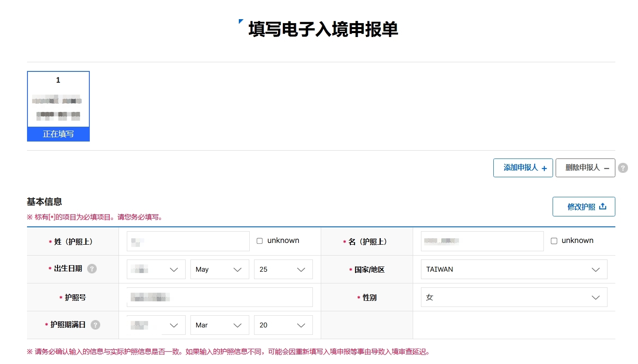This screenshot has width=638, height=364.
Task: Open the passport expiry year dropdown
Action: [x=156, y=325]
